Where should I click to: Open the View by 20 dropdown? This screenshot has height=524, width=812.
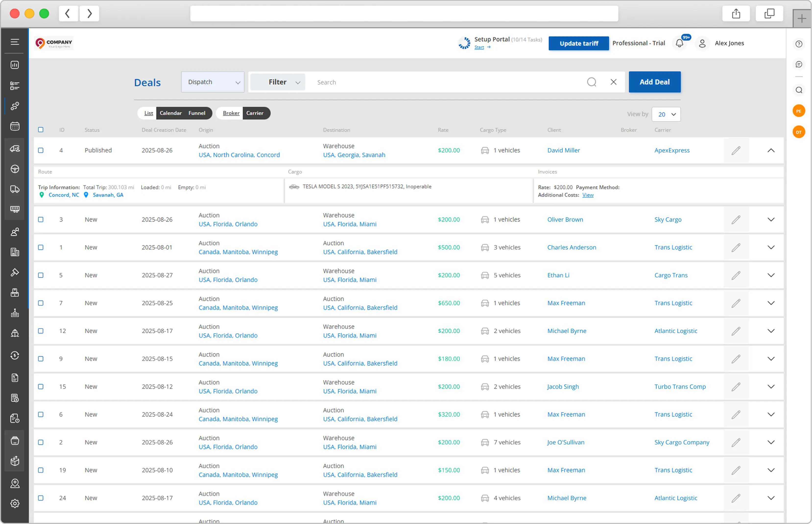[666, 114]
